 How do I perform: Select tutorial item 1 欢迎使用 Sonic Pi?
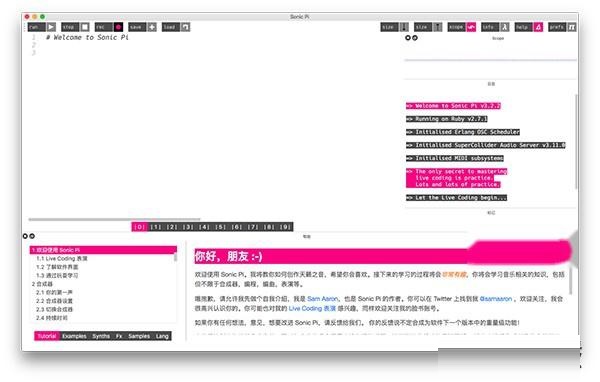(103, 250)
